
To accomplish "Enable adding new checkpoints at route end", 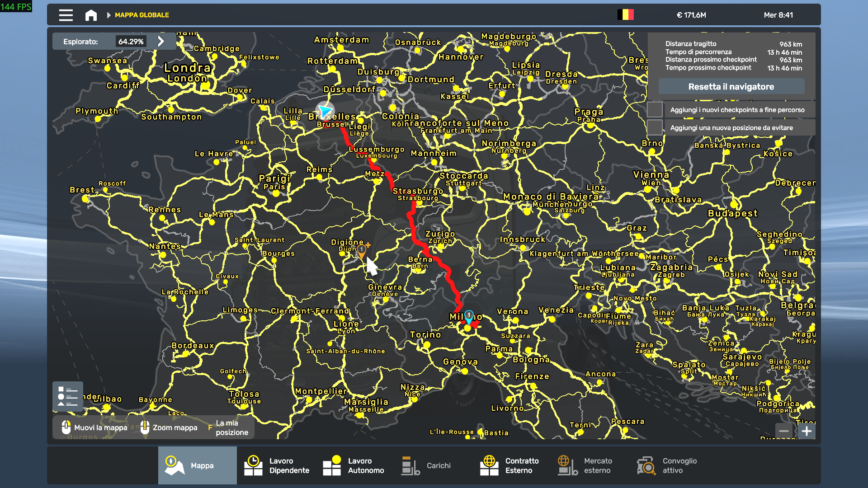I will point(655,110).
